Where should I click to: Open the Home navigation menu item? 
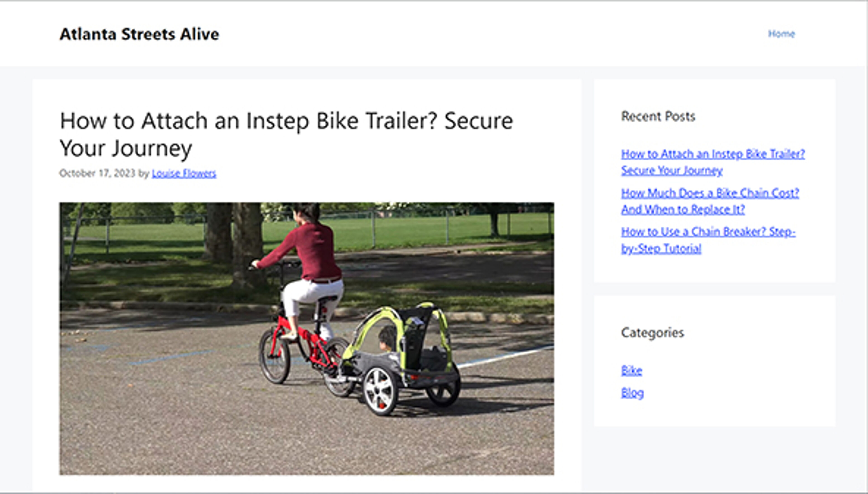(x=781, y=34)
